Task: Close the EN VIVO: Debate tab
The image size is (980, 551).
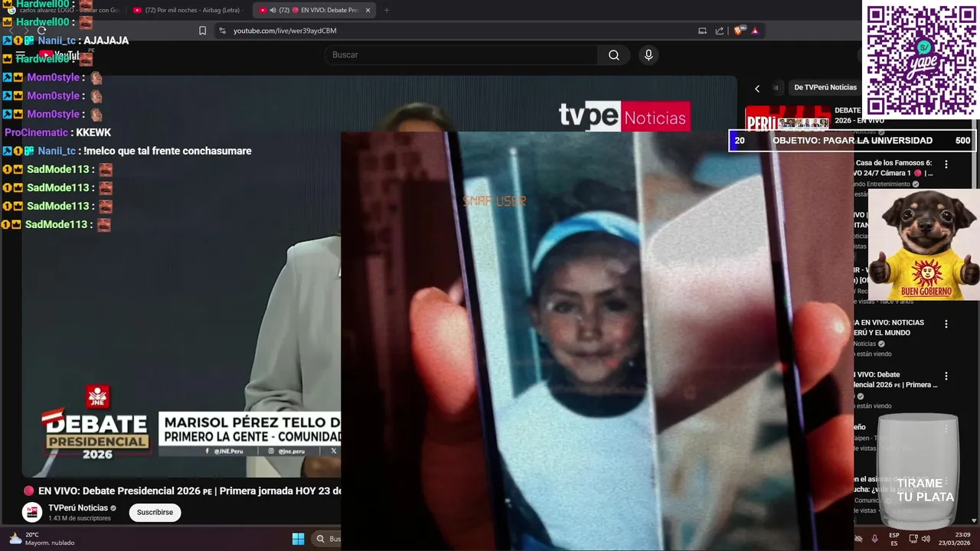Action: pos(368,10)
